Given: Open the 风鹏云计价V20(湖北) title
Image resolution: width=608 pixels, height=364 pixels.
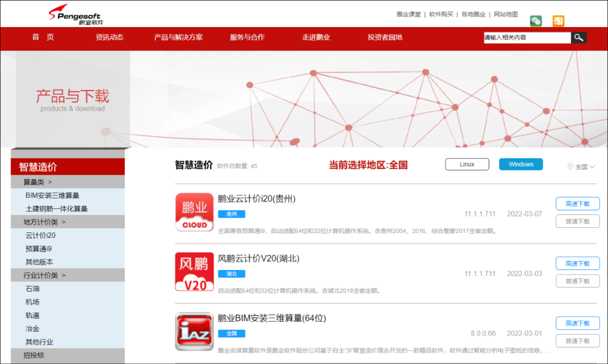Looking at the screenshot, I should pos(258,259).
